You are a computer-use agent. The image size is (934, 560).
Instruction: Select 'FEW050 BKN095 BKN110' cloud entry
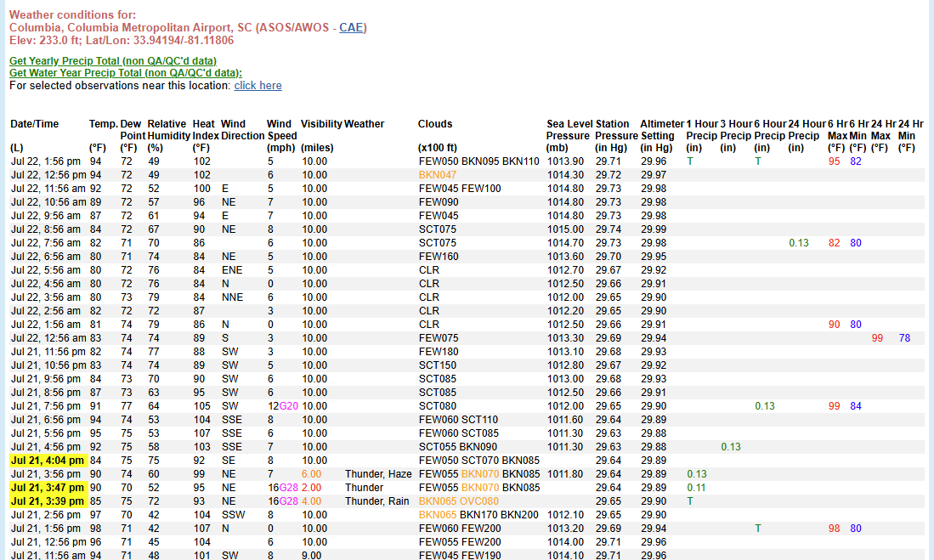click(479, 161)
